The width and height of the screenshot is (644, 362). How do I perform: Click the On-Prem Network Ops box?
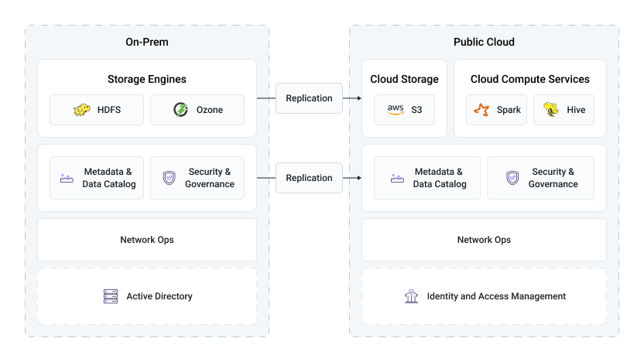tap(147, 240)
